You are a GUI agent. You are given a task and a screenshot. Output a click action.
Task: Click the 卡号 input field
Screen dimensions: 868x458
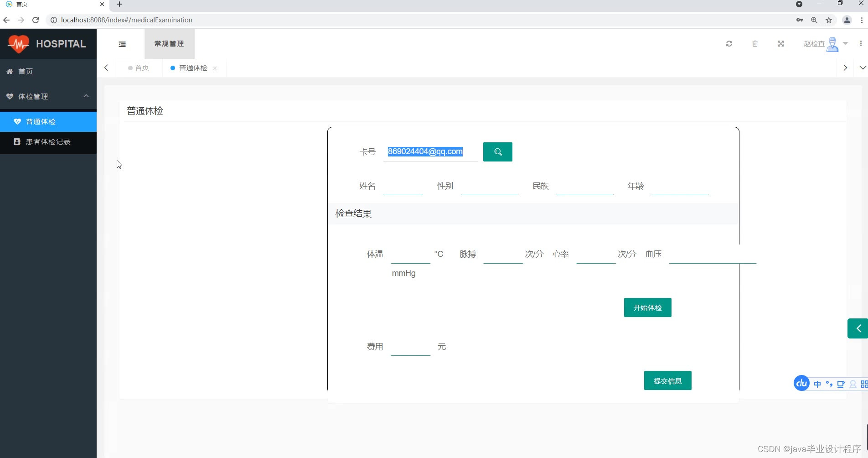[430, 152]
